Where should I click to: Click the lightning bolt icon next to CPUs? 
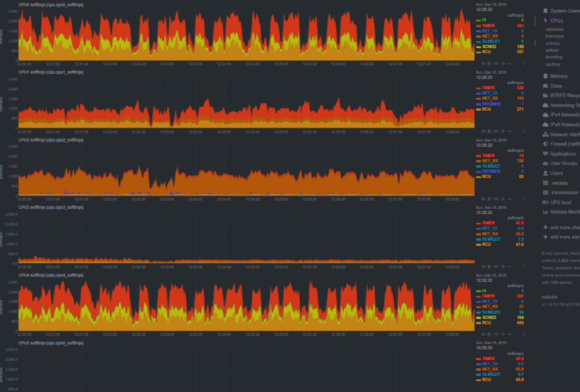[x=545, y=21]
